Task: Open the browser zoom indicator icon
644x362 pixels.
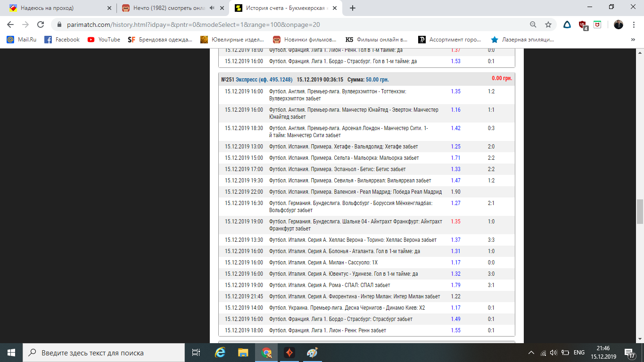Action: click(x=533, y=25)
